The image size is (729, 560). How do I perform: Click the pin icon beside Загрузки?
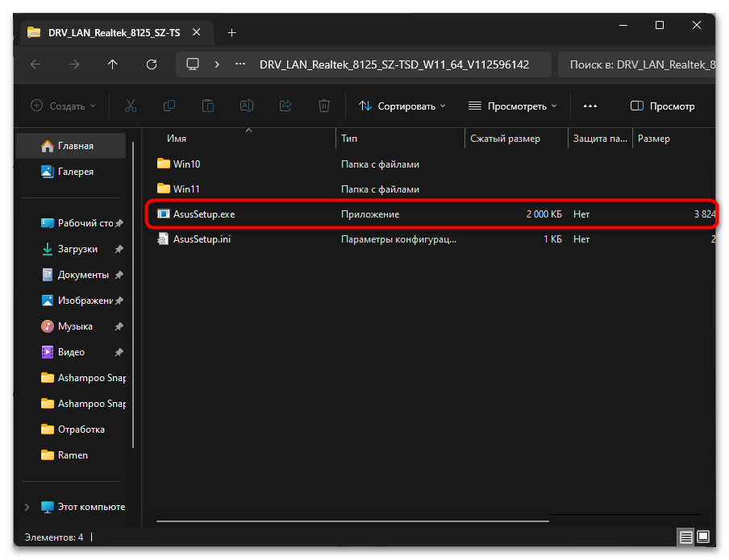119,249
